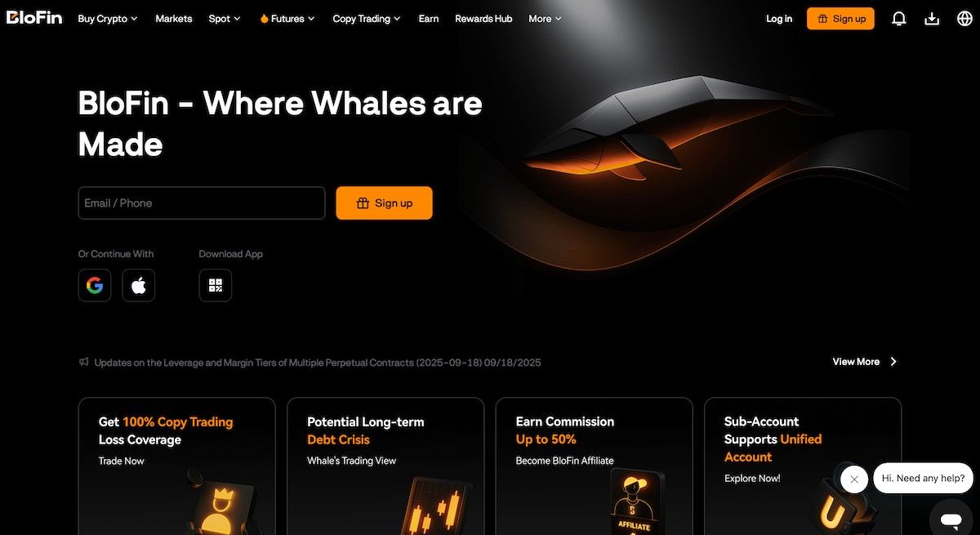Screen dimensions: 980x535
Task: Go to the Markets page
Action: point(174,19)
